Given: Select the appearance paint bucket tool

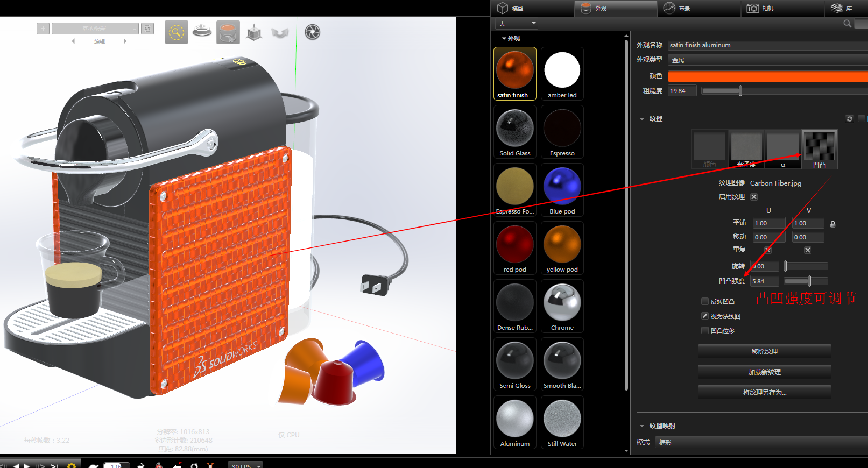Looking at the screenshot, I should click(x=228, y=32).
